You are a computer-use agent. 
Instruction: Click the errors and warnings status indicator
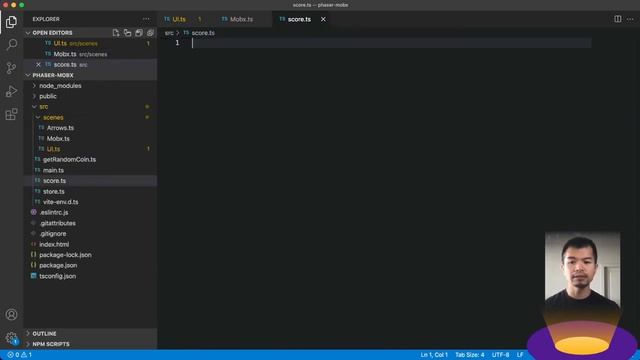coord(20,355)
